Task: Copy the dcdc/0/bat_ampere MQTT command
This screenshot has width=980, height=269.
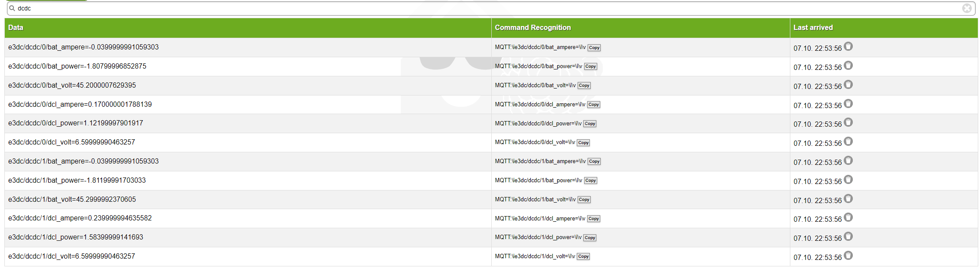Action: click(594, 48)
